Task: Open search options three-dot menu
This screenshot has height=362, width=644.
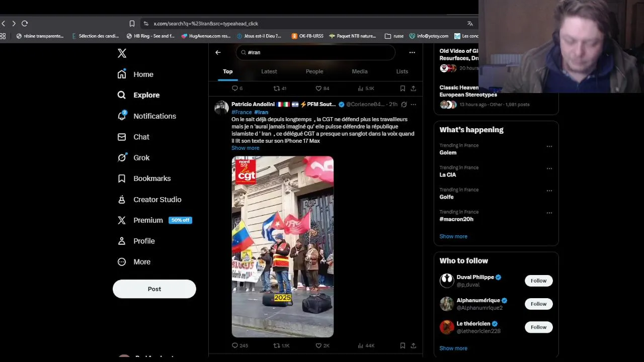Action: click(x=412, y=52)
